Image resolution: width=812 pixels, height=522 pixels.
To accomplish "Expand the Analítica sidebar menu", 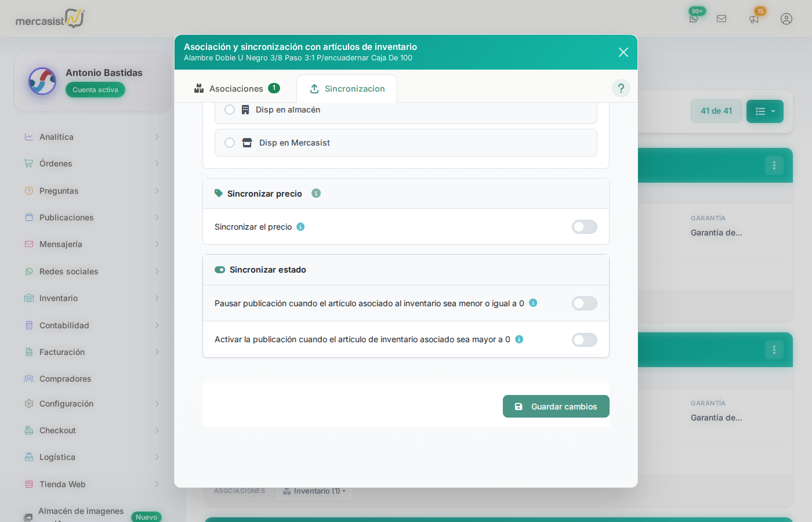I will (91, 137).
